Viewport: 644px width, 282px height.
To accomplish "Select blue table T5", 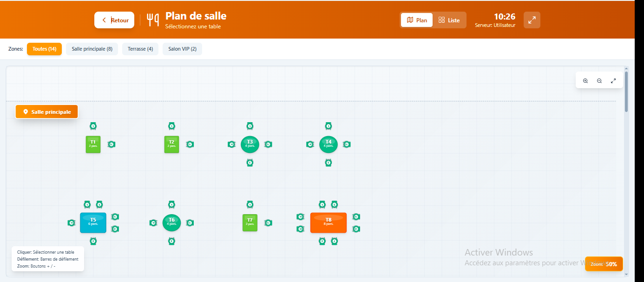I will pos(93,223).
